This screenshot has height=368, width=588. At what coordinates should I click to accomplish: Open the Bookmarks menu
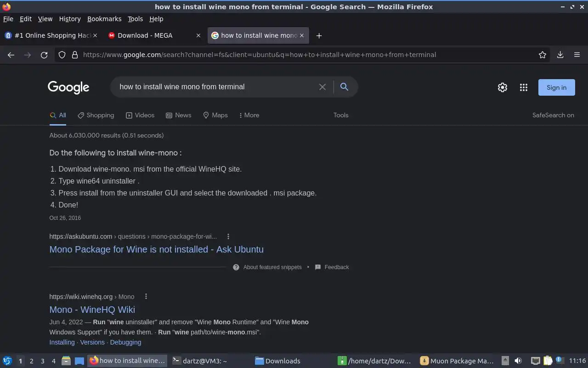pyautogui.click(x=104, y=19)
